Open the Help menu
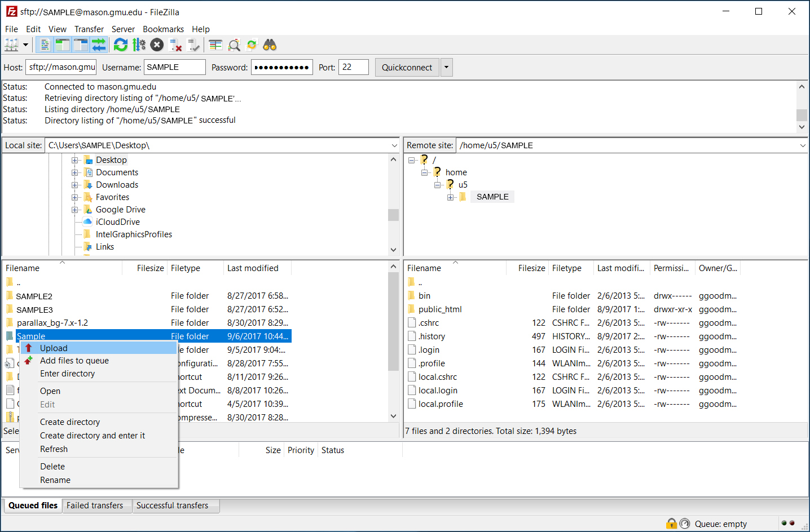Image resolution: width=810 pixels, height=532 pixels. (201, 29)
